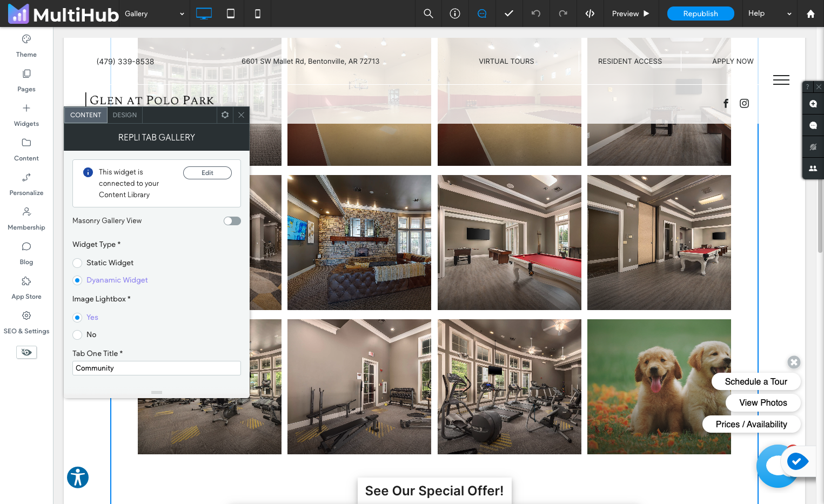This screenshot has height=504, width=824.
Task: Select Dyanamic Widget radio option
Action: [x=77, y=280]
